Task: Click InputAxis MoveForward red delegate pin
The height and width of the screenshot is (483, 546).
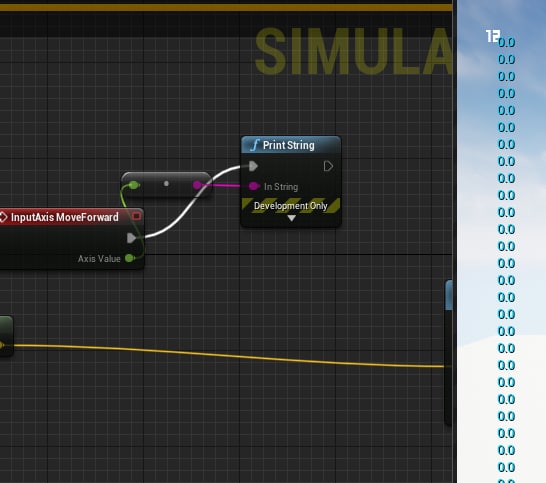Action: [x=136, y=216]
